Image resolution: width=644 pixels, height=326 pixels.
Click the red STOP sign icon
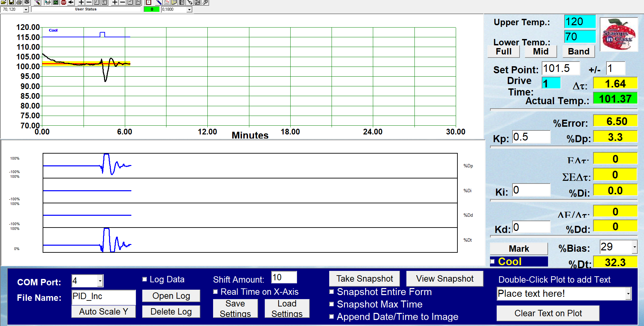(x=63, y=2)
